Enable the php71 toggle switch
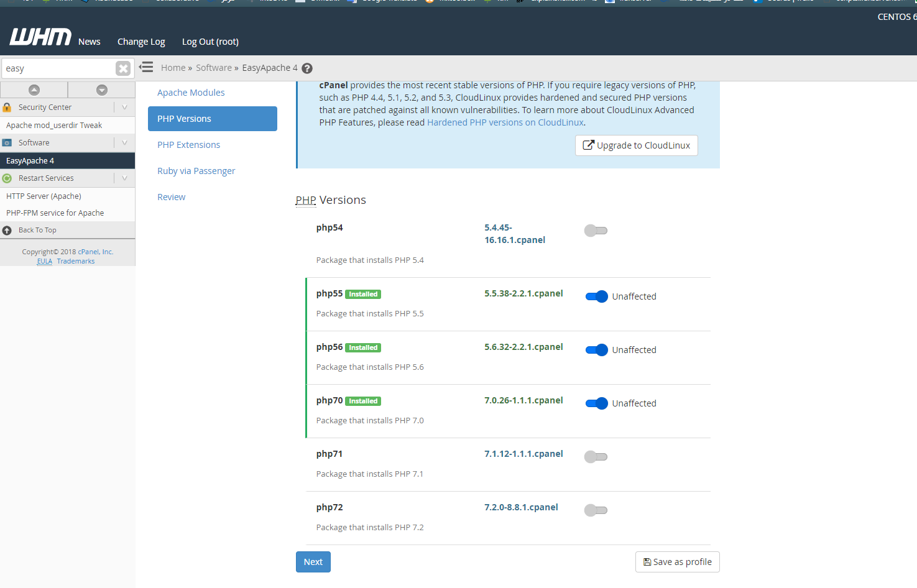The width and height of the screenshot is (917, 588). 596,457
